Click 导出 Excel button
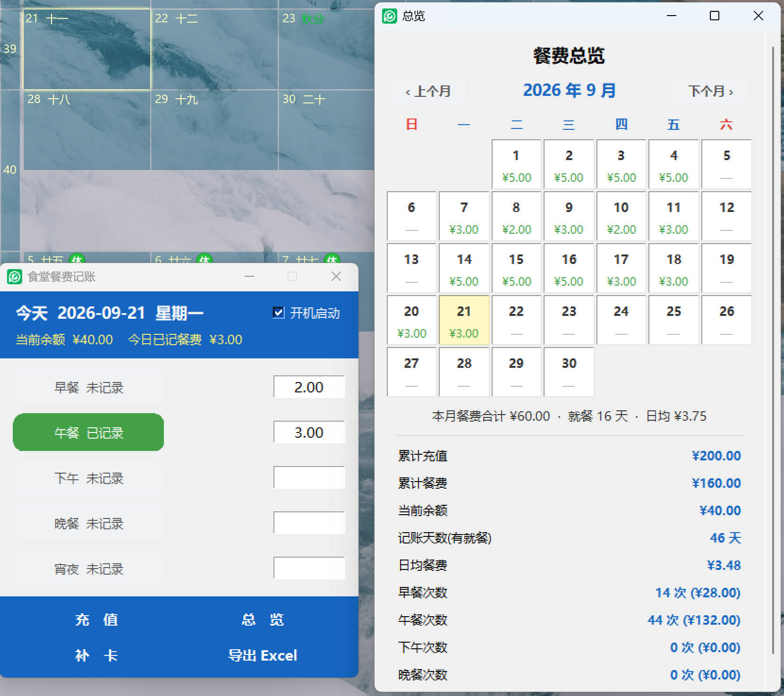Screen dimensions: 784x696 click(x=263, y=655)
